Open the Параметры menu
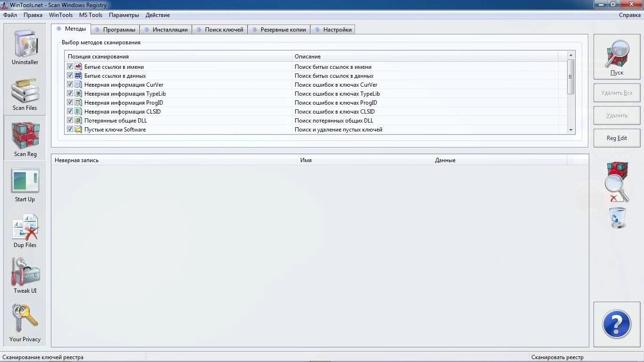The width and height of the screenshot is (644, 362). tap(124, 15)
